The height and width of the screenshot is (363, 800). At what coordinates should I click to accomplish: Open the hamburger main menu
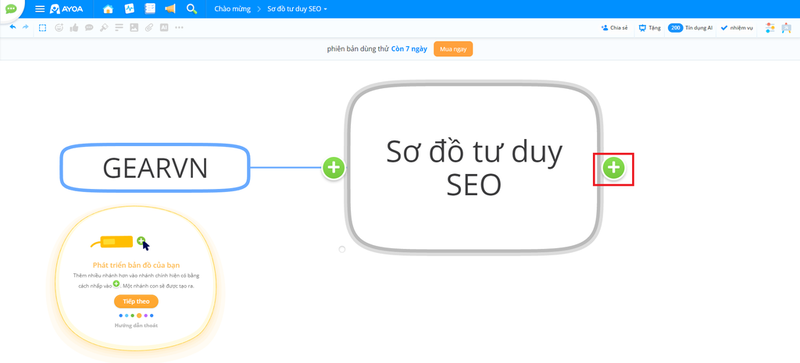coord(40,9)
